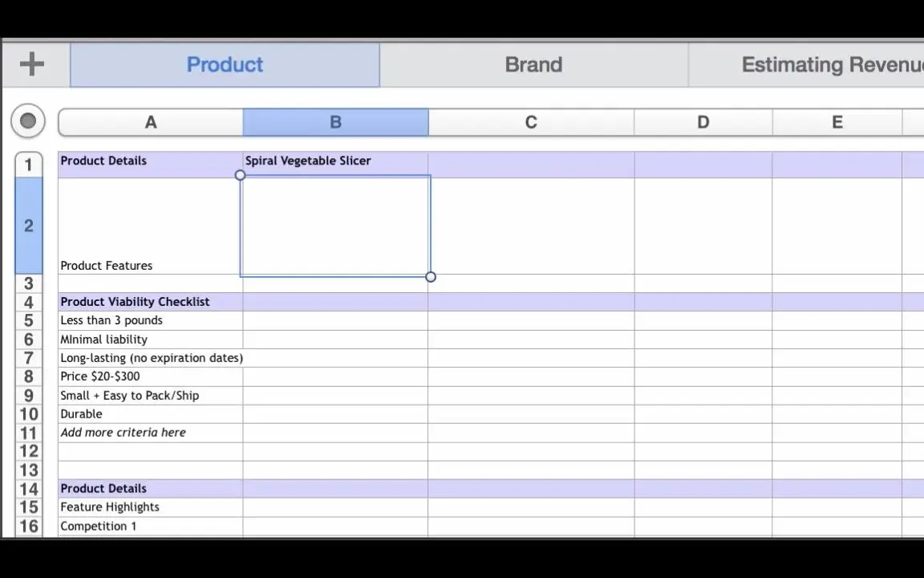
Task: Open the Estimating Revenue sheet tab
Action: point(831,64)
